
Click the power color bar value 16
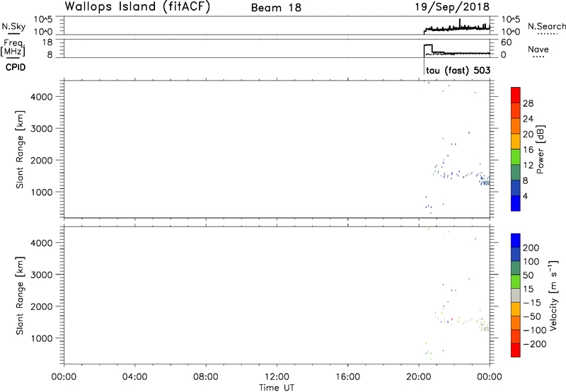528,150
